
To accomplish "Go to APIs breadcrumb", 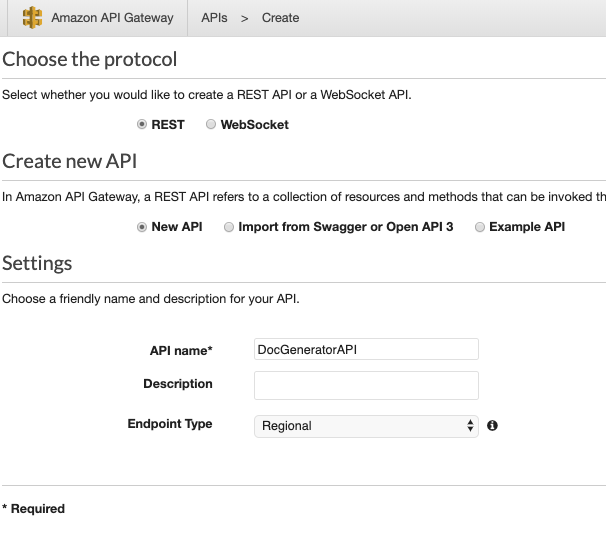I will (x=214, y=18).
